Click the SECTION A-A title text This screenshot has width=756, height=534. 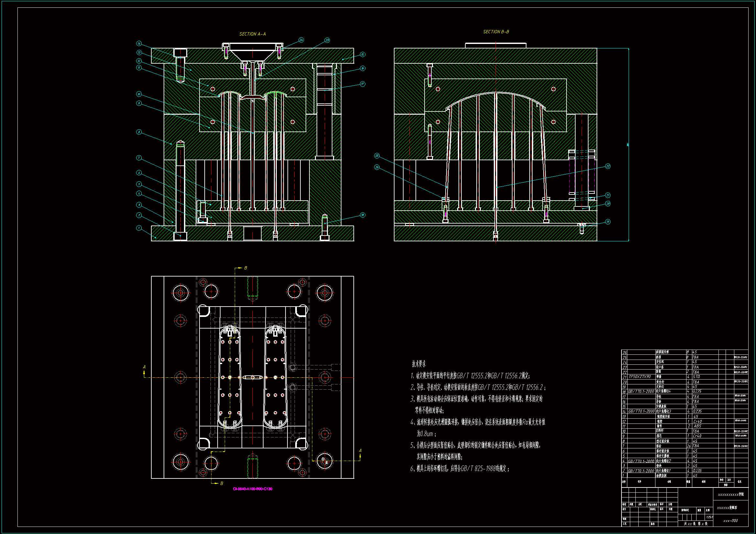(253, 34)
